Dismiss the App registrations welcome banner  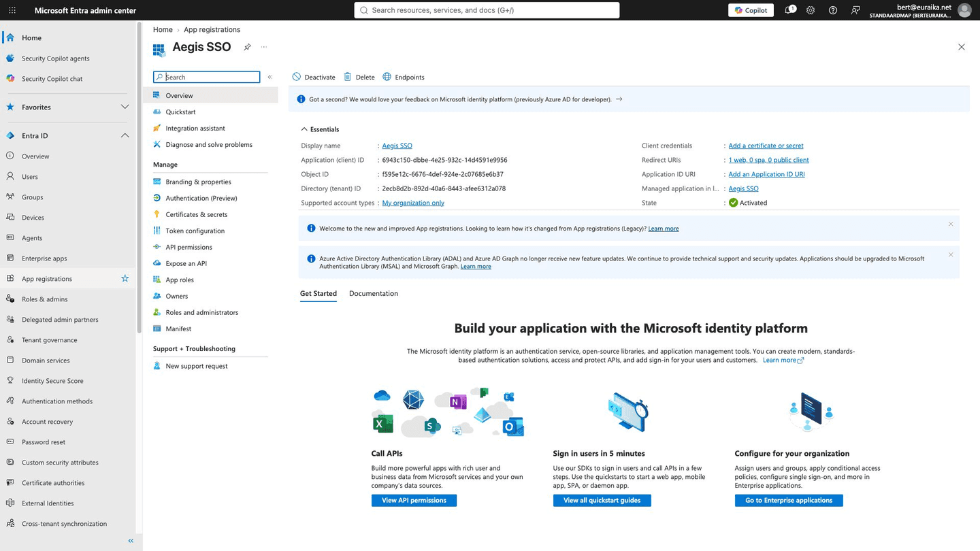point(951,224)
